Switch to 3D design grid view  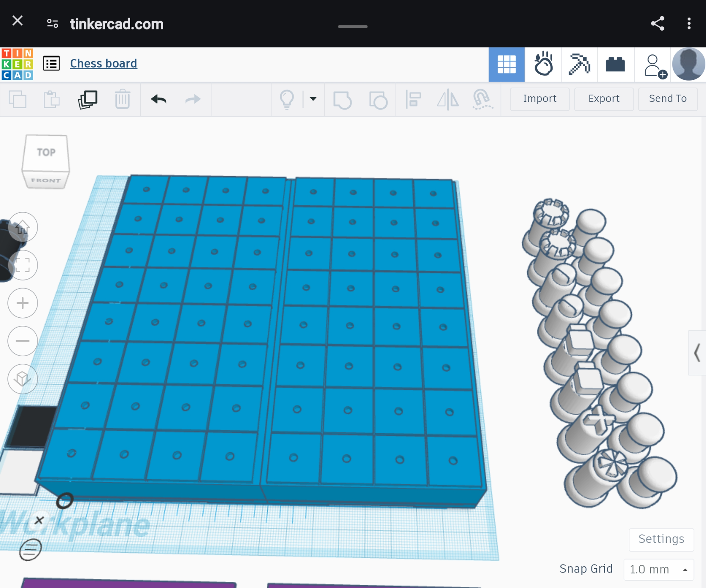pyautogui.click(x=506, y=64)
